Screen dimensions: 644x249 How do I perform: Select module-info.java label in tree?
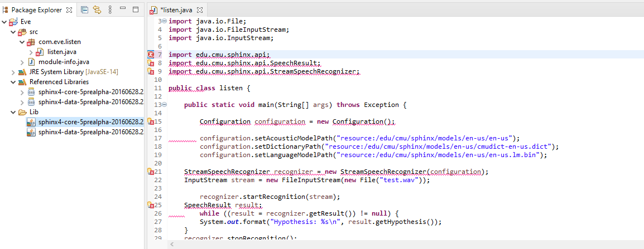[64, 62]
